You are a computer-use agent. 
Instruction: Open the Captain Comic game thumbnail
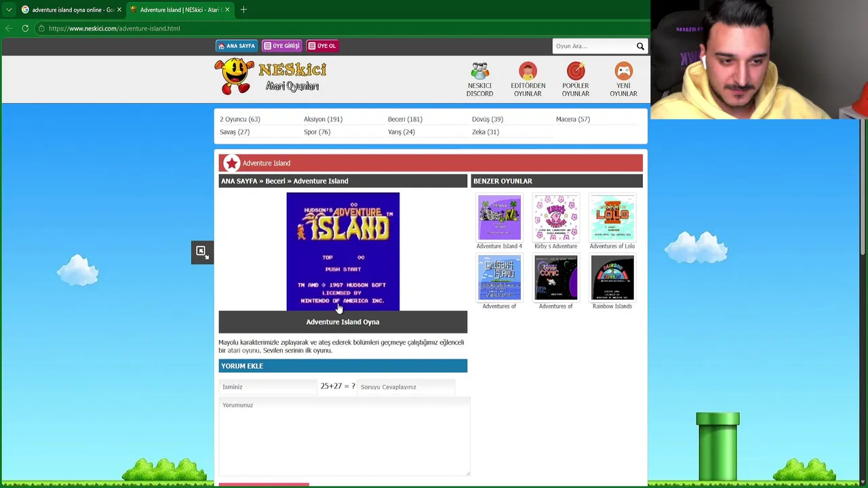pyautogui.click(x=555, y=277)
